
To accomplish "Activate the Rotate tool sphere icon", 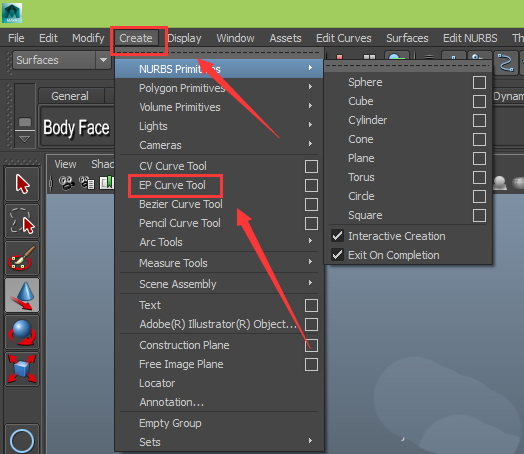I will tap(22, 332).
